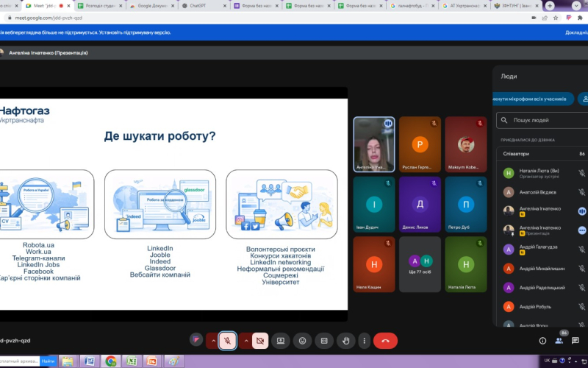Select Руслан Герге's participant tile

pos(420,144)
